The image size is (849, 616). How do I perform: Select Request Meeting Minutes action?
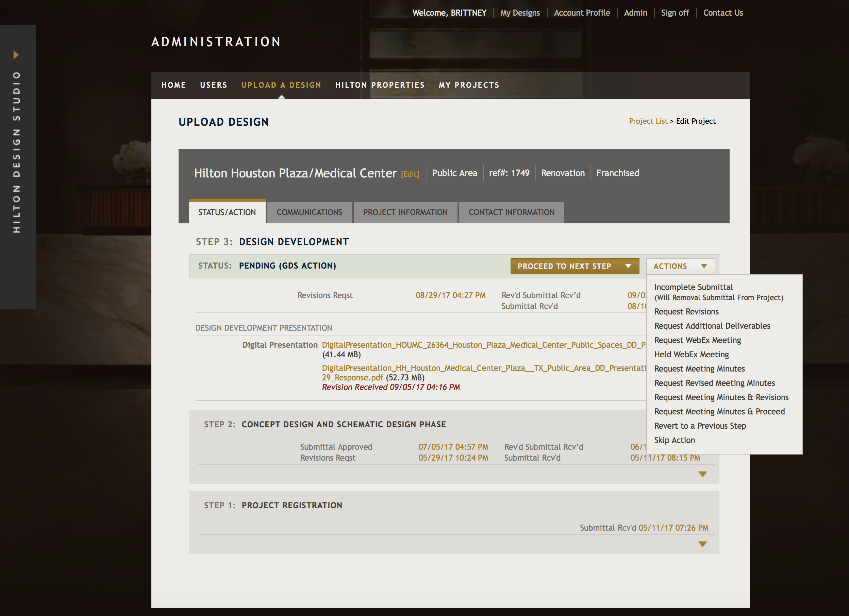pos(700,369)
